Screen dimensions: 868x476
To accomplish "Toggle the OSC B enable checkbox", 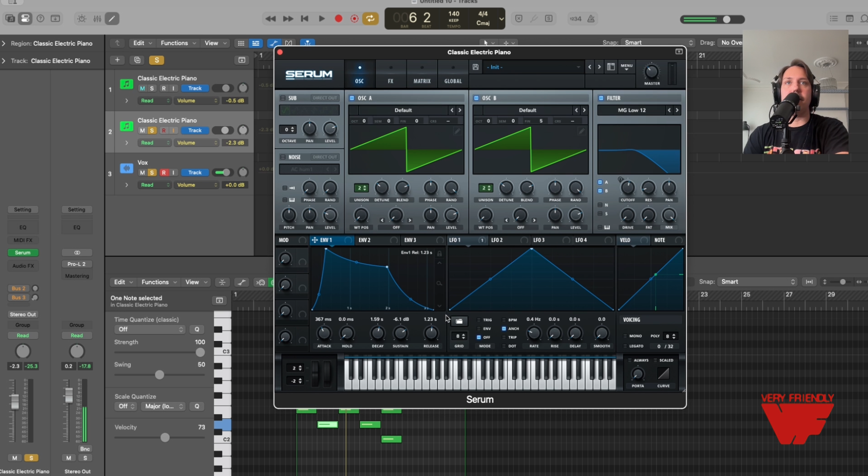I will click(476, 98).
